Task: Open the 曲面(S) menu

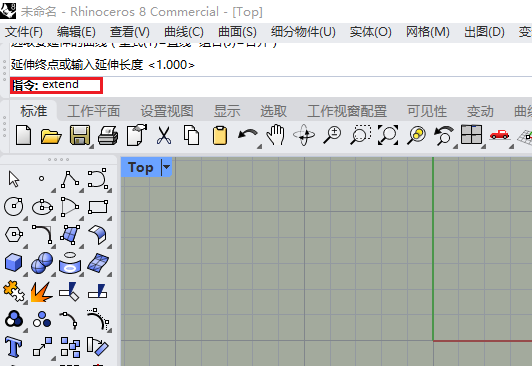Action: pos(237,32)
